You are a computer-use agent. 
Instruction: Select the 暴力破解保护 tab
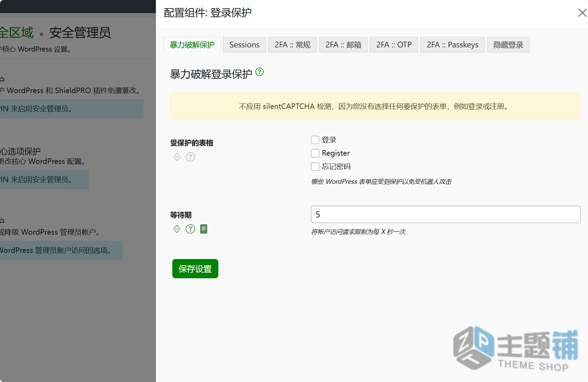pyautogui.click(x=192, y=45)
